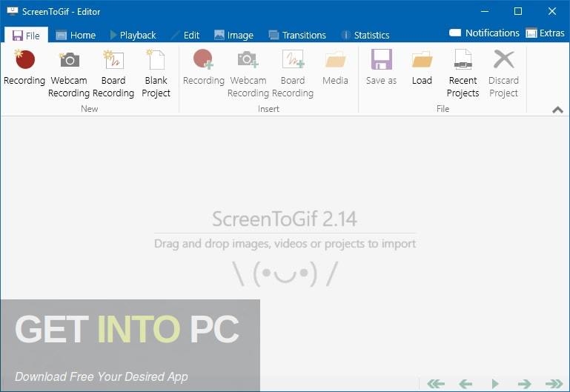Open the Image ribbon tab
The width and height of the screenshot is (570, 392).
coord(233,36)
